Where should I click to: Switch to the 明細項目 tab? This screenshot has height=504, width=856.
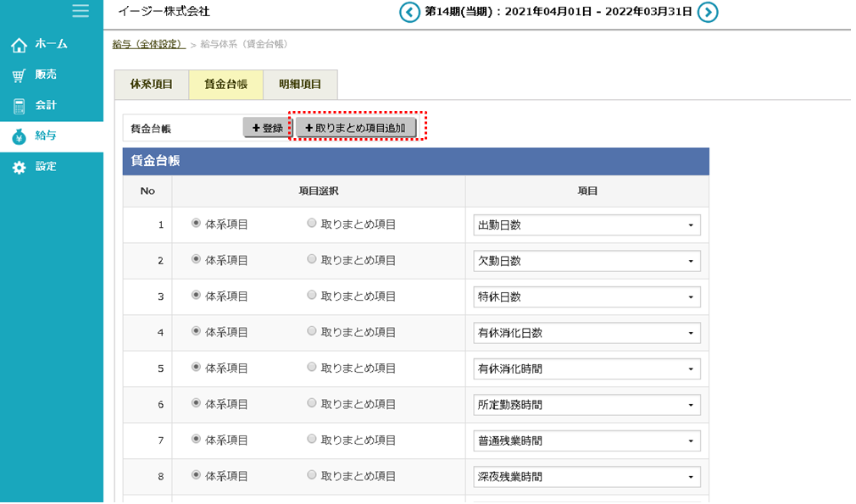pos(300,85)
